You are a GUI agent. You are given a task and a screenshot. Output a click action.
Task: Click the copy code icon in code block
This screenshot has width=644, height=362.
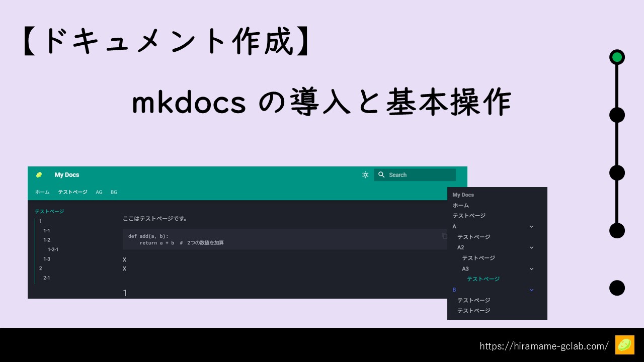444,236
